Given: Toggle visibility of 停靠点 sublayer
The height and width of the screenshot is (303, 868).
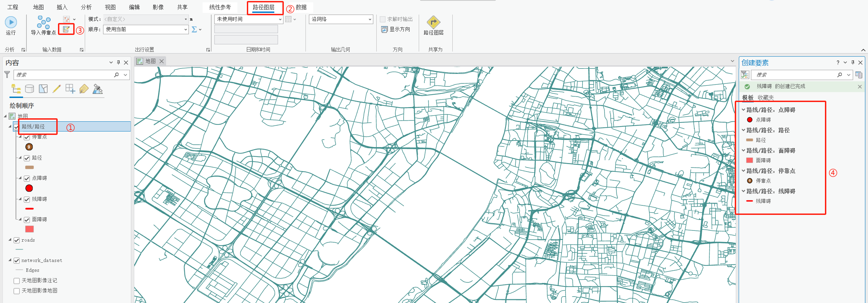Looking at the screenshot, I should [27, 137].
